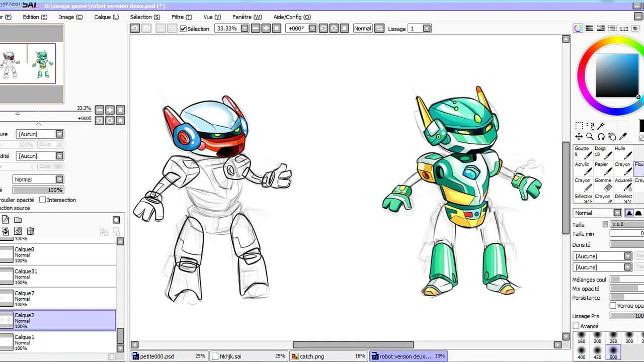Click the Normal button in top toolbar
Viewport: 644px width, 362px height.
[x=362, y=29]
